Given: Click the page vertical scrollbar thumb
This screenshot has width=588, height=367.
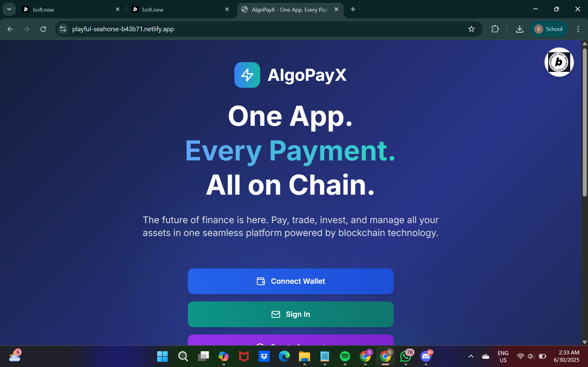Looking at the screenshot, I should [x=585, y=122].
